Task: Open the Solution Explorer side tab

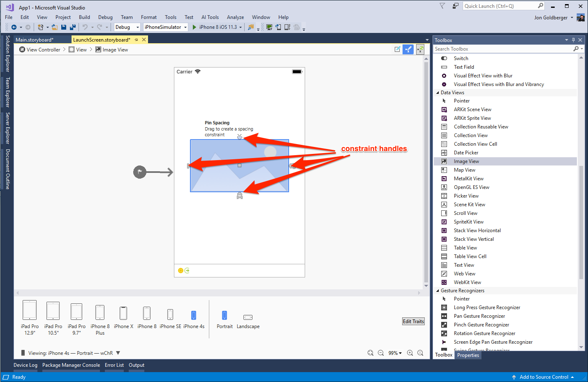Action: click(7, 54)
